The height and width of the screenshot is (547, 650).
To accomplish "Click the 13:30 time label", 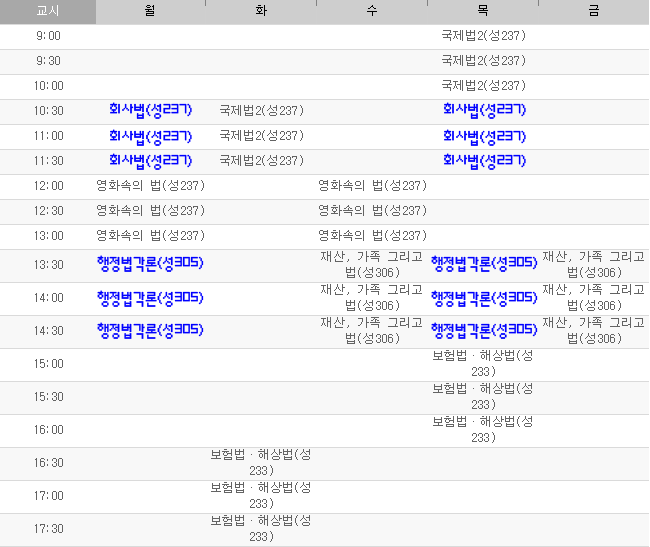I will click(x=49, y=264).
